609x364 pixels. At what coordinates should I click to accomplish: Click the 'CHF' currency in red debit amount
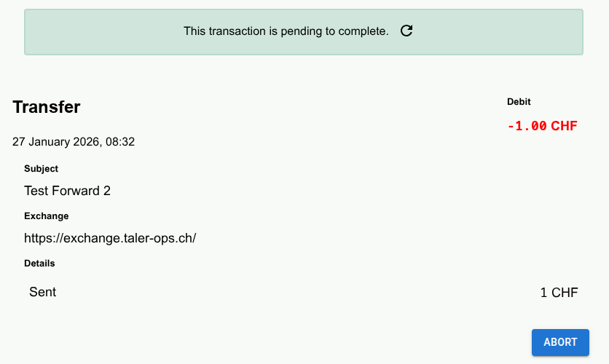(564, 126)
